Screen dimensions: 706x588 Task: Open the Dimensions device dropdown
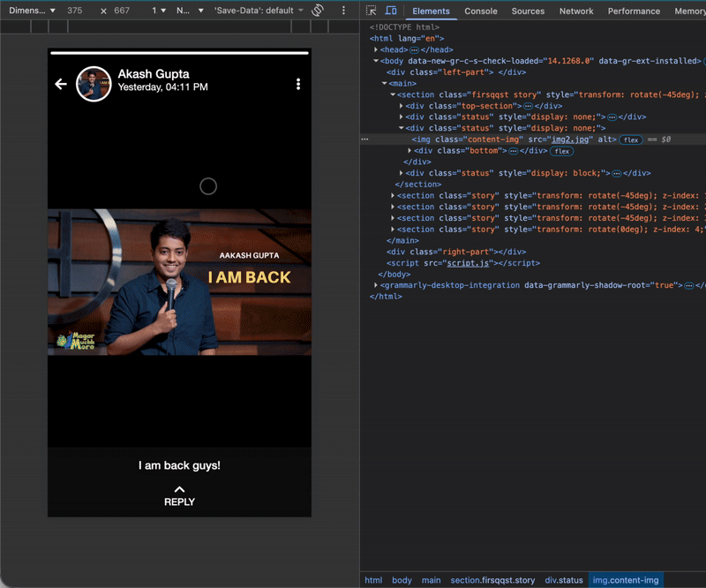(33, 11)
